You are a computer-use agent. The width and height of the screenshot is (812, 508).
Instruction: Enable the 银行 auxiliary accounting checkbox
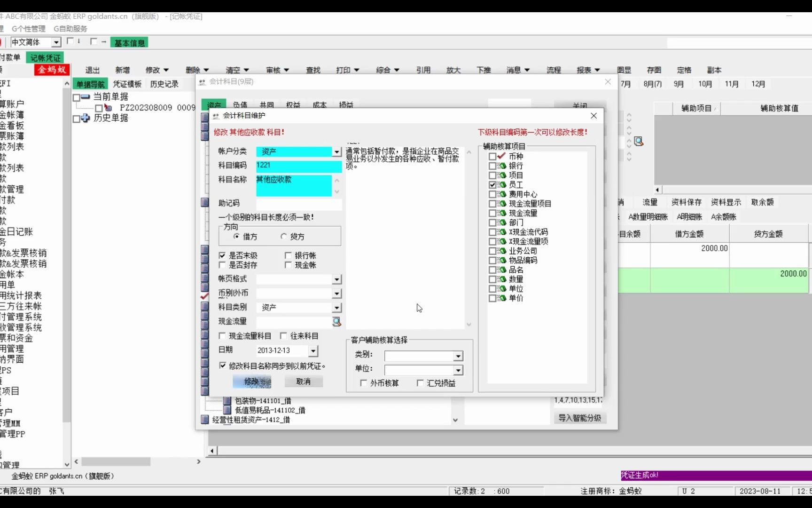(x=492, y=166)
